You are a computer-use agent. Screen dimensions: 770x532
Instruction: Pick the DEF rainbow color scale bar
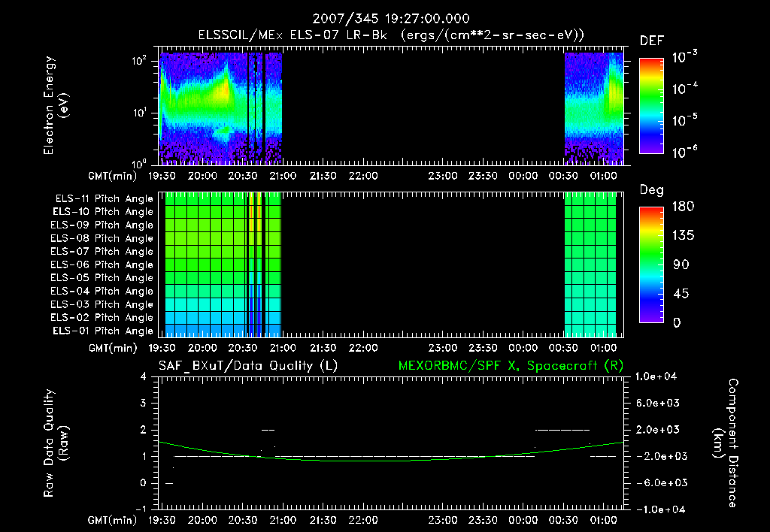coord(651,106)
